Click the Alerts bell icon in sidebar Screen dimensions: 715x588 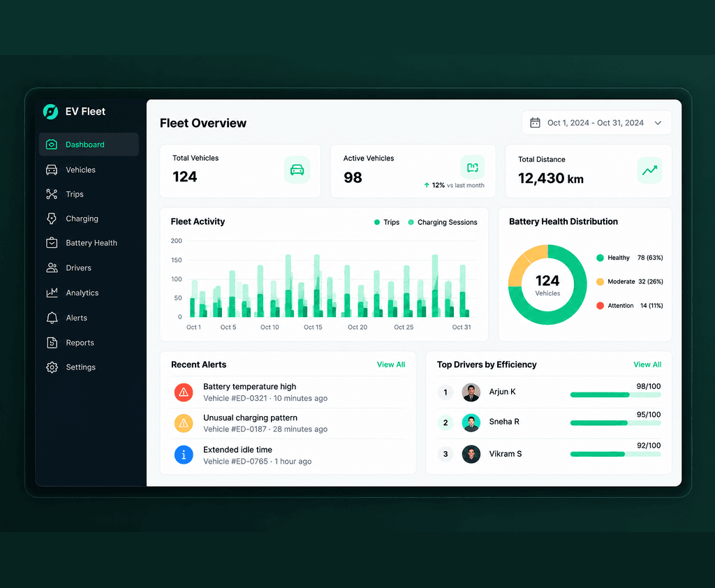52,318
